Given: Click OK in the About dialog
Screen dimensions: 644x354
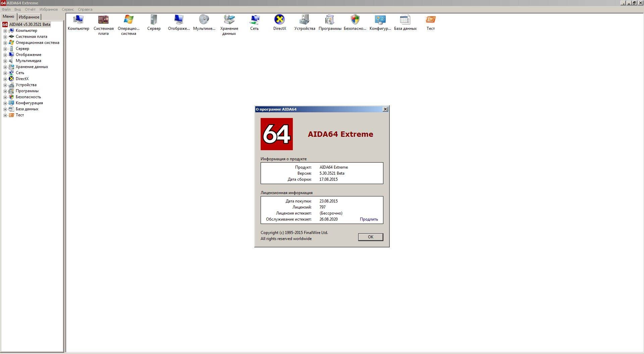Looking at the screenshot, I should coord(371,237).
